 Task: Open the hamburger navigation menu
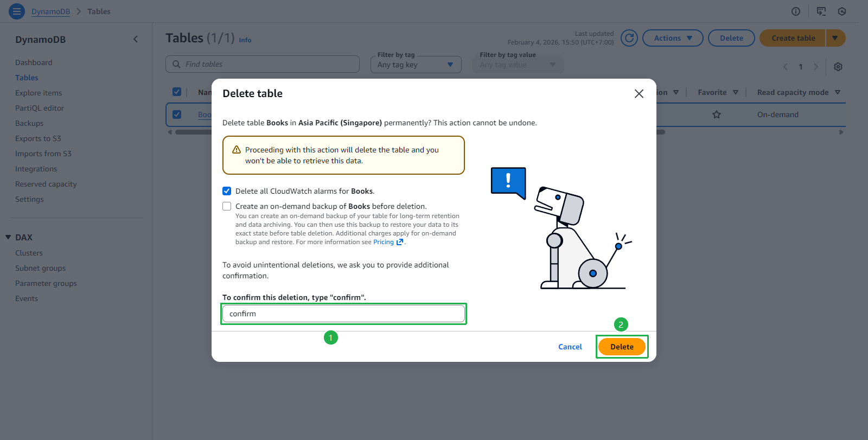tap(17, 11)
